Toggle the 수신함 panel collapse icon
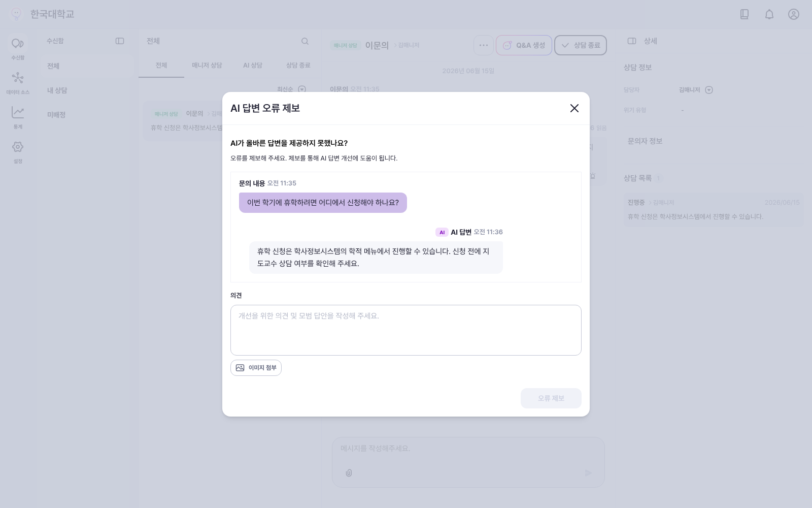 (x=120, y=41)
